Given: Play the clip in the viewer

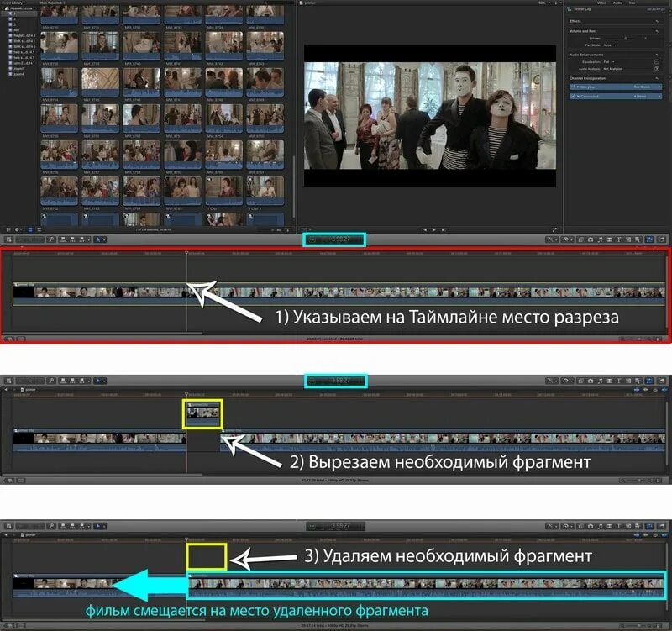Looking at the screenshot, I should pos(433,229).
